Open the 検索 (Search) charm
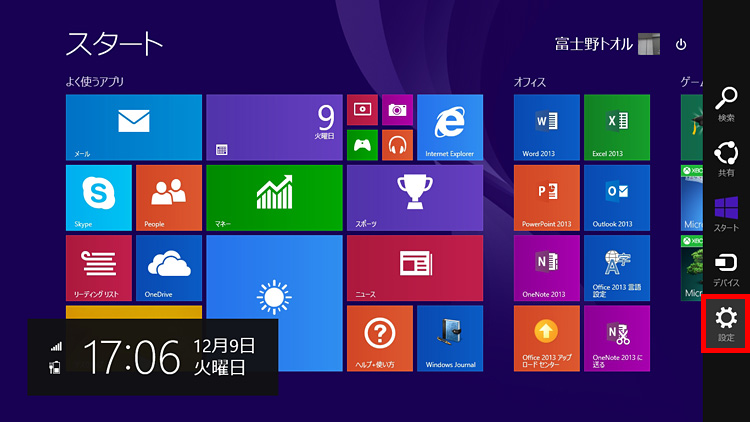 pyautogui.click(x=726, y=104)
